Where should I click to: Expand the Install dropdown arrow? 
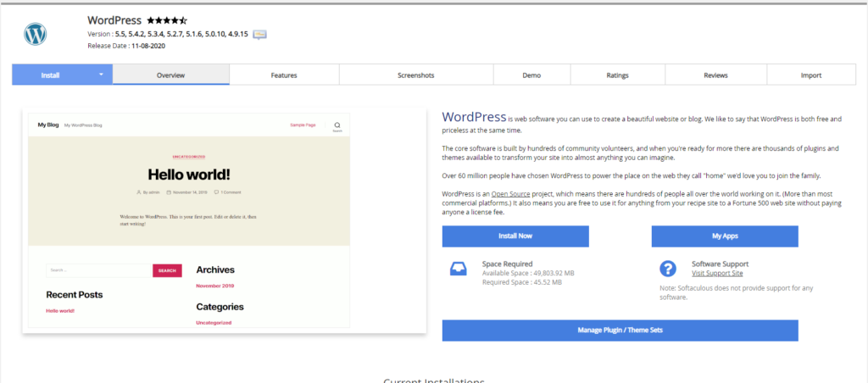102,75
